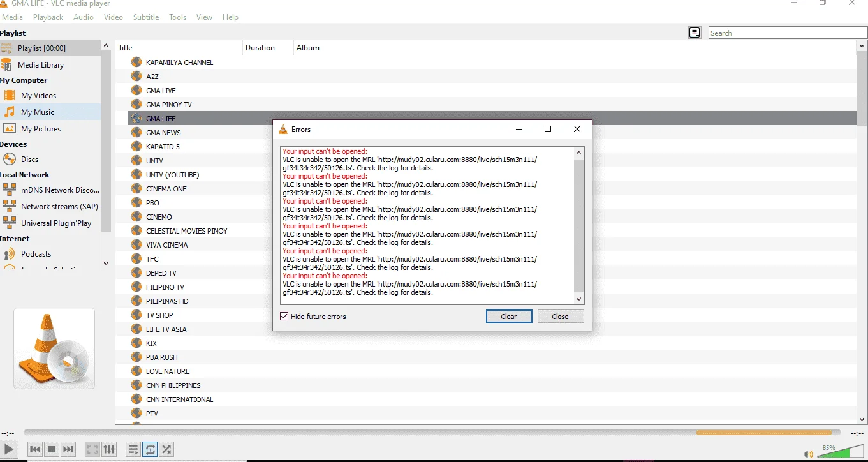
Task: Open the View menu
Action: click(x=204, y=17)
